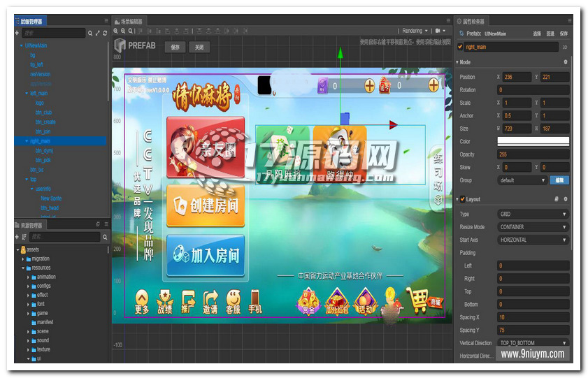Screen dimensions: 588x378
Task: Open the inspector panel hamburger menu
Action: coord(570,20)
